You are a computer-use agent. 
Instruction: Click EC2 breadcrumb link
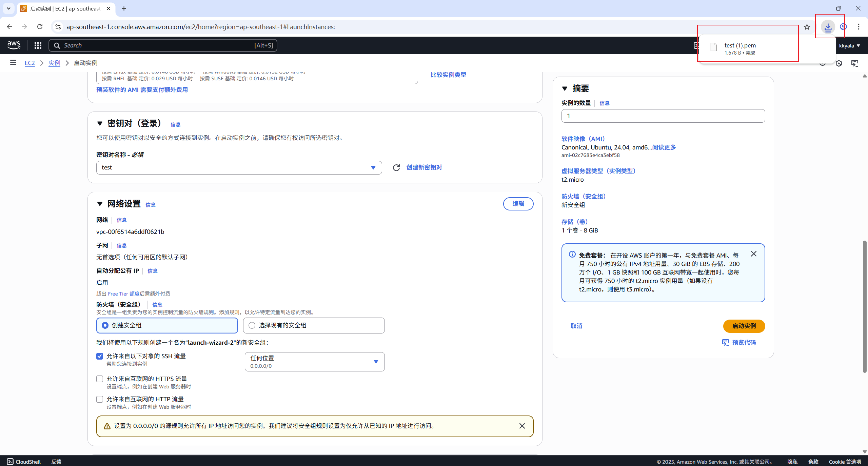pyautogui.click(x=30, y=63)
